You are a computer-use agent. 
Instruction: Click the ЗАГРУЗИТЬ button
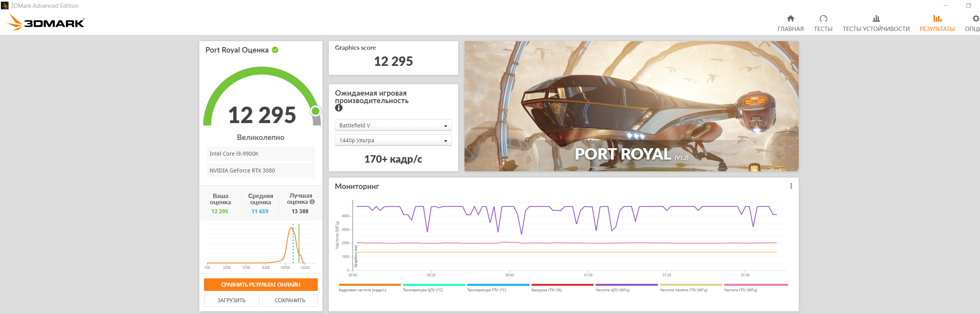coord(231,300)
